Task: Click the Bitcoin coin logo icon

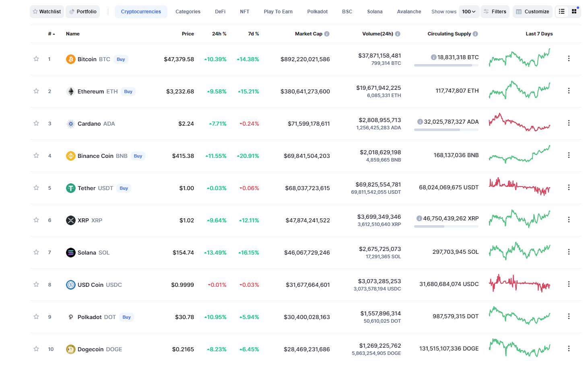Action: tap(71, 59)
